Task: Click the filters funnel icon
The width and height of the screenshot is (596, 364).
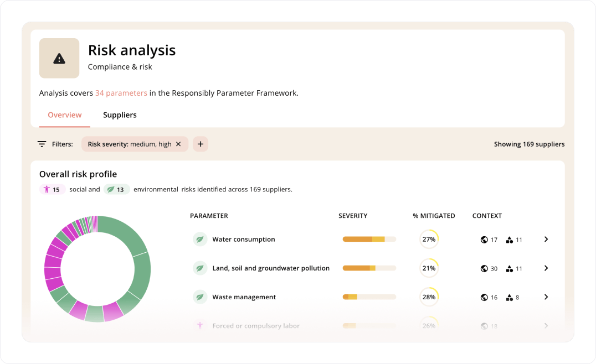Action: click(x=42, y=143)
